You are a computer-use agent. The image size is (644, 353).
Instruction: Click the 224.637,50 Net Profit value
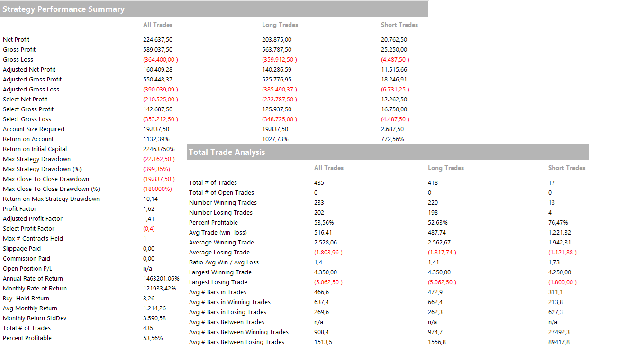(x=158, y=40)
